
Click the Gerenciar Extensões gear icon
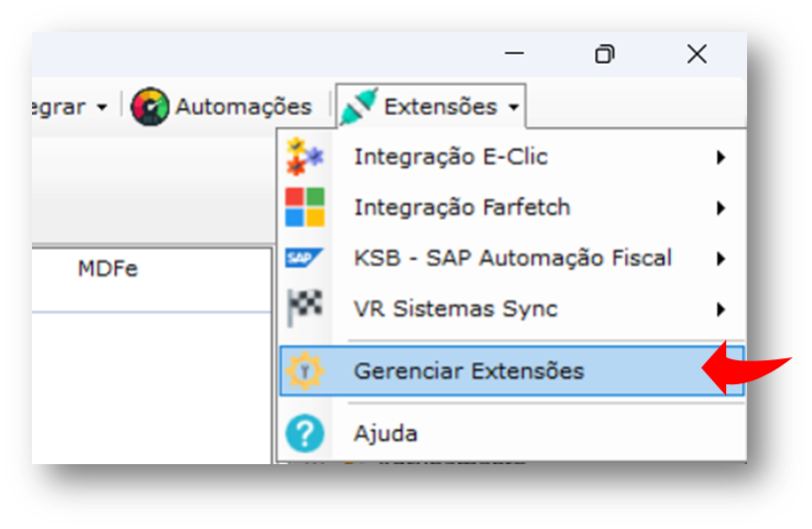305,370
